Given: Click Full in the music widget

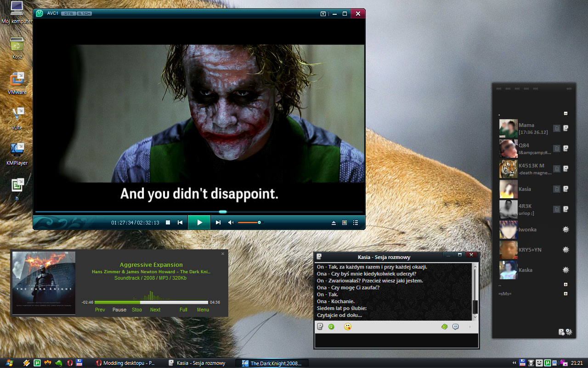Looking at the screenshot, I should (183, 310).
